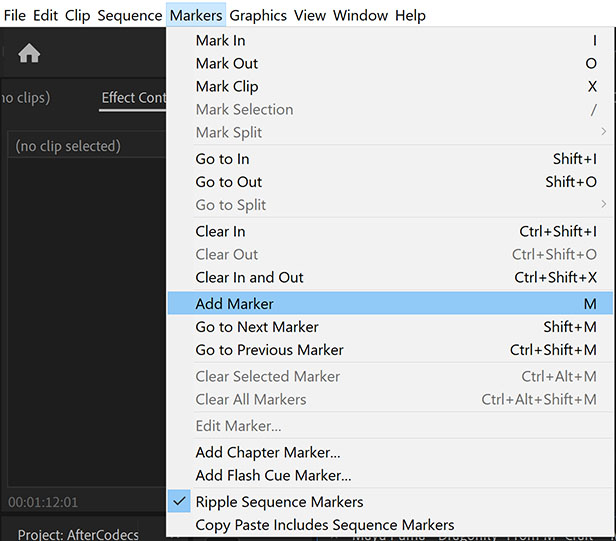Switch to the Effect Controls tab
Screen dimensions: 616x541
coord(134,98)
